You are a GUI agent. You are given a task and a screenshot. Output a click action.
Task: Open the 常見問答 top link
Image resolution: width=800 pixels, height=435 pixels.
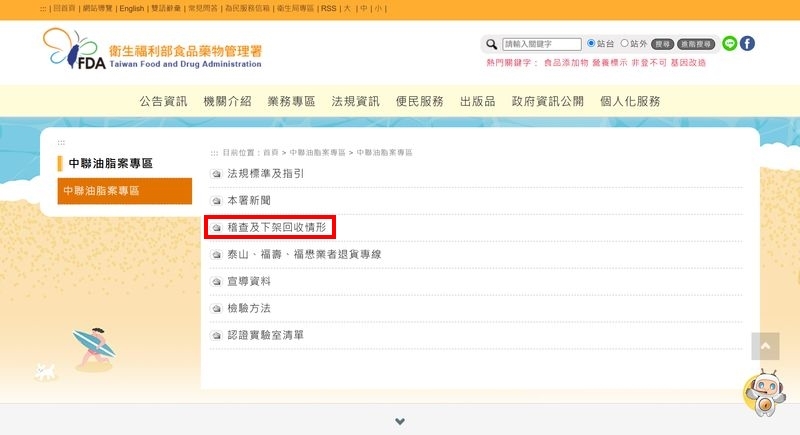[203, 9]
